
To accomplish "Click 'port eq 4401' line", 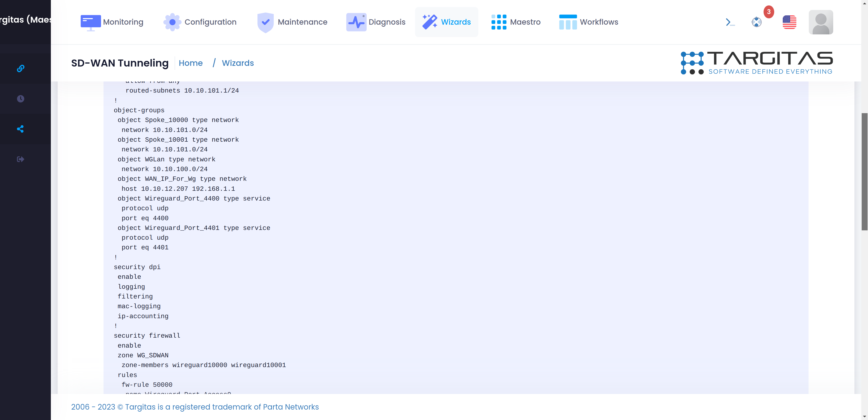I will (145, 248).
